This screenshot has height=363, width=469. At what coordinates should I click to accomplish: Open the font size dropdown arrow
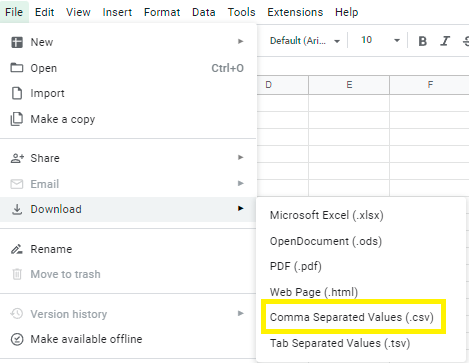(x=397, y=41)
